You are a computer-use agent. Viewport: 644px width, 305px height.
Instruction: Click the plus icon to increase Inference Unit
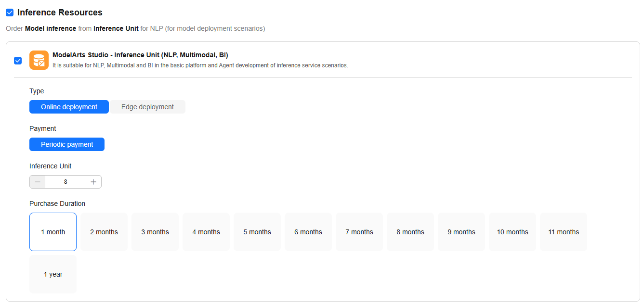point(93,182)
